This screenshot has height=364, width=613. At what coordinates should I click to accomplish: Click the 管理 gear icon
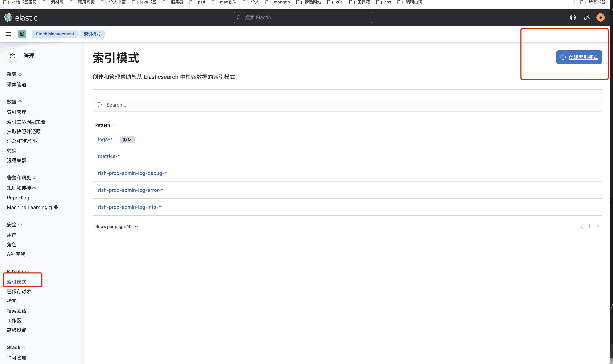pyautogui.click(x=13, y=56)
